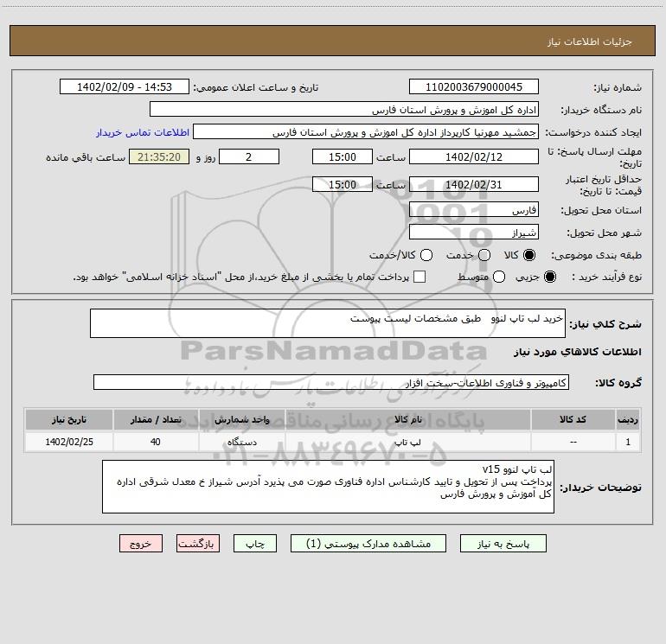Click the buyer notes text area
Screen dimensions: 666x644
328,487
